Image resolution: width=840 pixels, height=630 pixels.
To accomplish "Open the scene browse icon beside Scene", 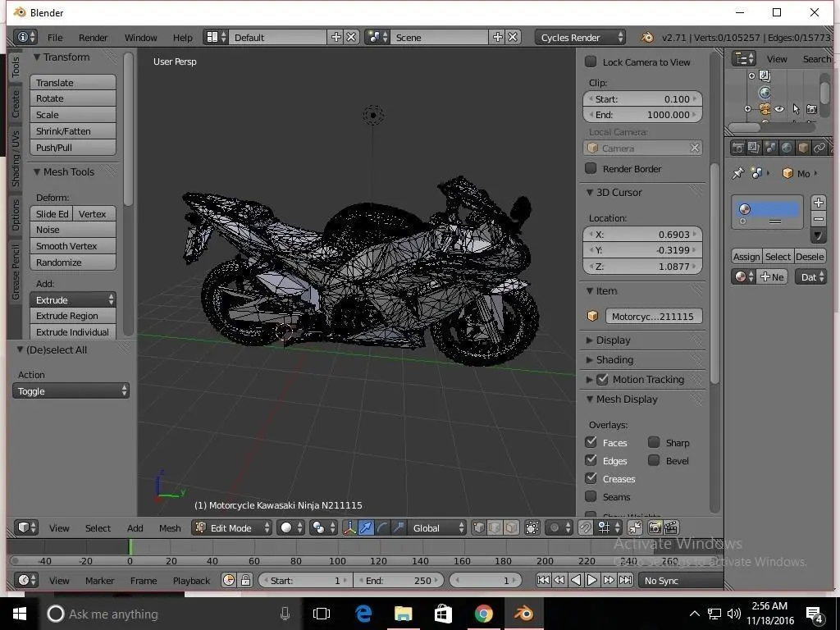I will pos(377,37).
